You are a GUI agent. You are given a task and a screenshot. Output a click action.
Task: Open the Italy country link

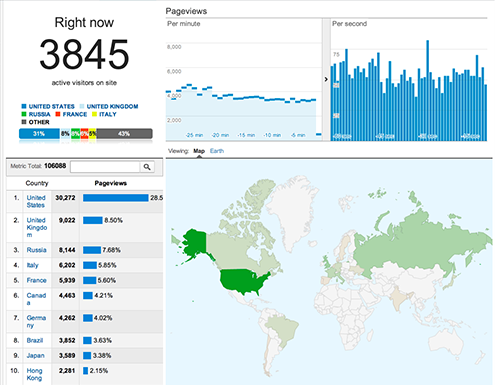[33, 265]
